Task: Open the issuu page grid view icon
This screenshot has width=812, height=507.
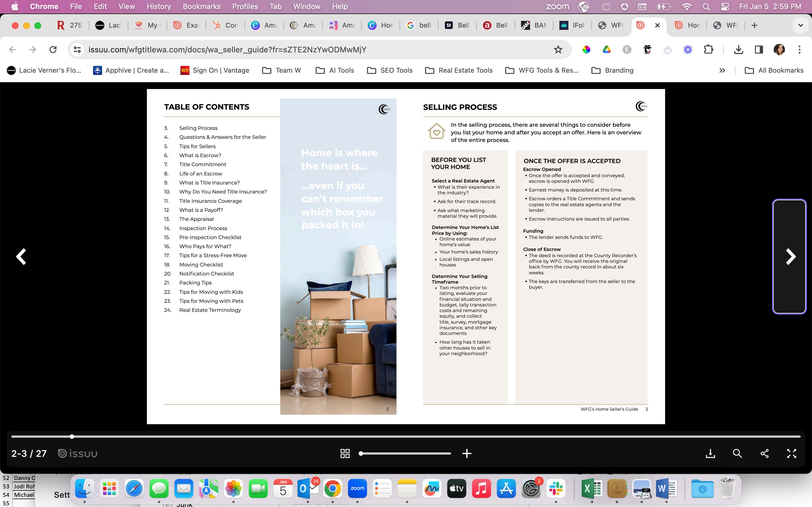Action: click(x=345, y=453)
